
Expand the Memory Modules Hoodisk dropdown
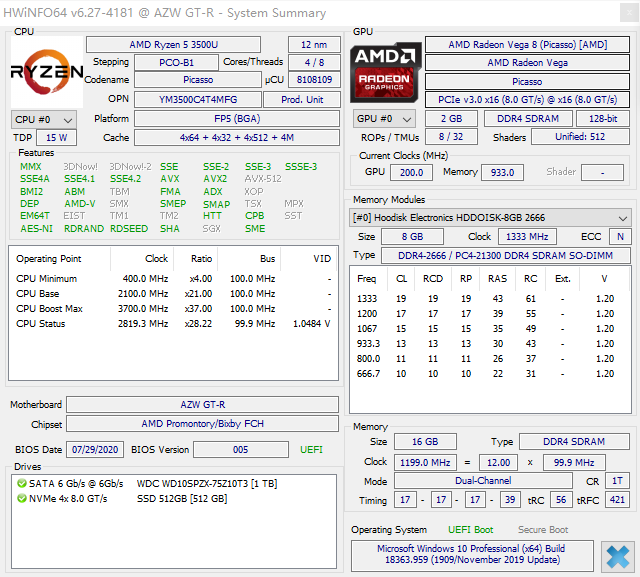490,217
